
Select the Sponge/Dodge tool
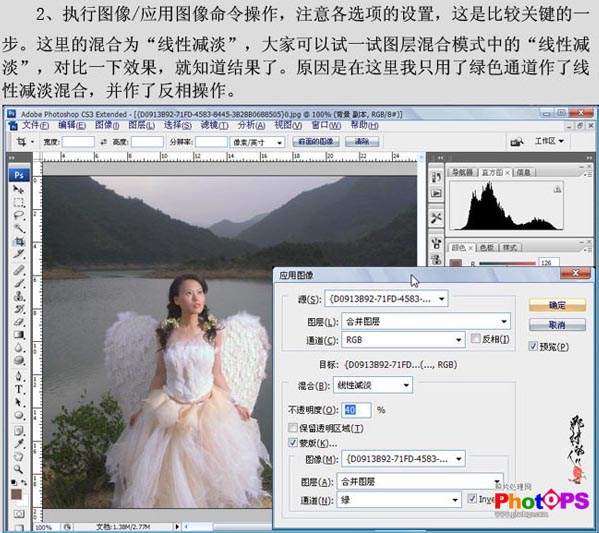tap(18, 360)
